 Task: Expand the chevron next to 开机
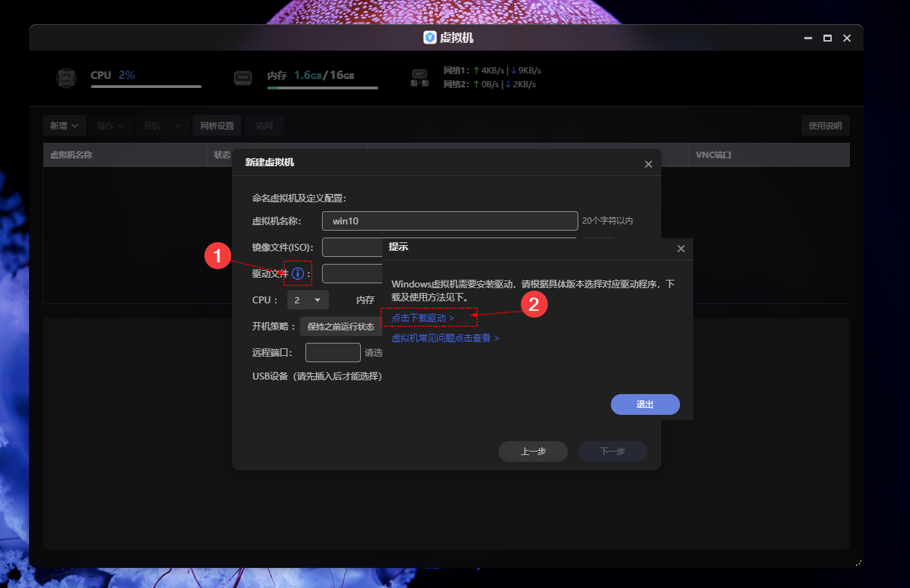point(177,125)
